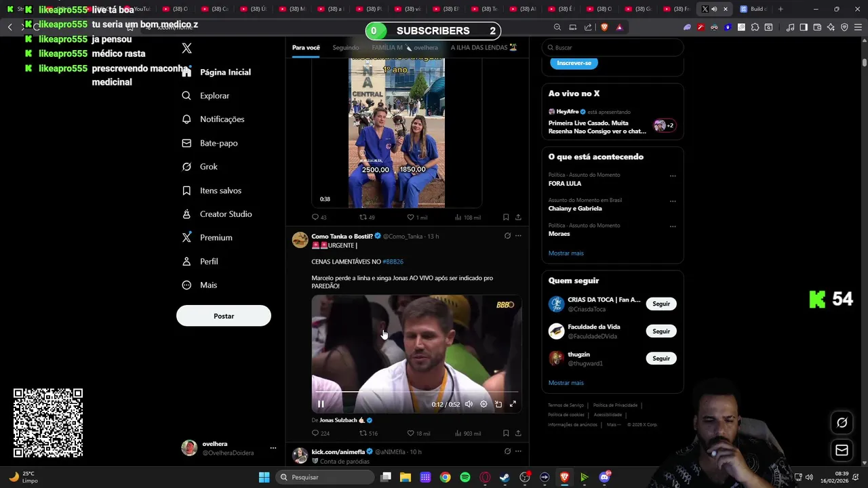Pause the BBB26 video

pos(321,404)
